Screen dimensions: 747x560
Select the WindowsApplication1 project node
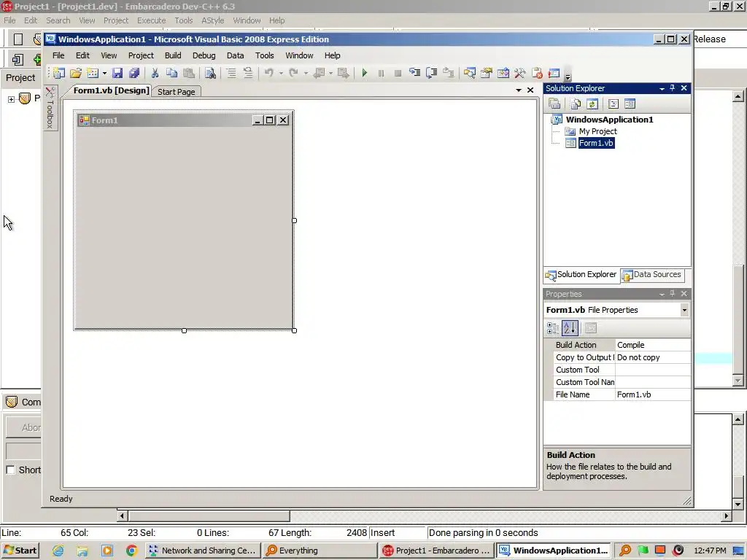[x=609, y=120]
